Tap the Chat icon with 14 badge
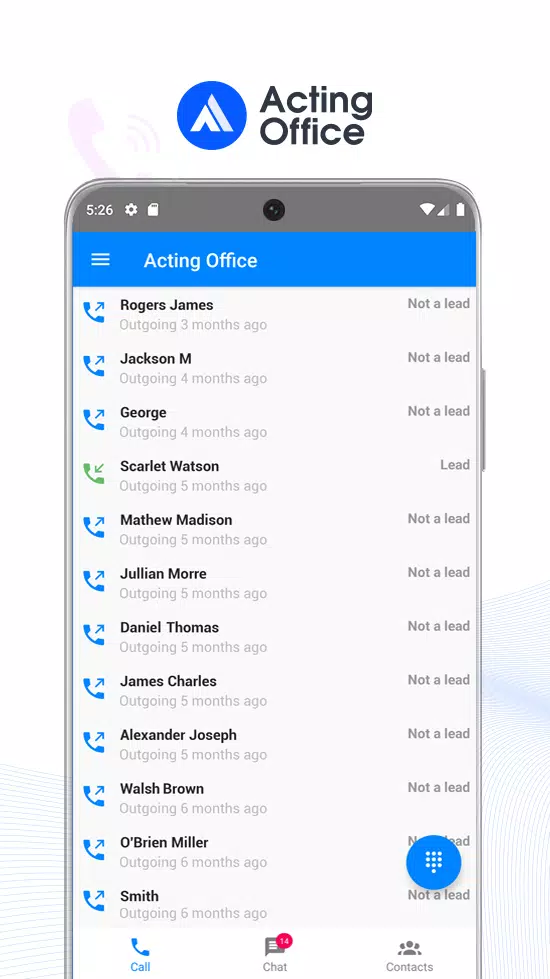This screenshot has height=979, width=550. tap(275, 954)
